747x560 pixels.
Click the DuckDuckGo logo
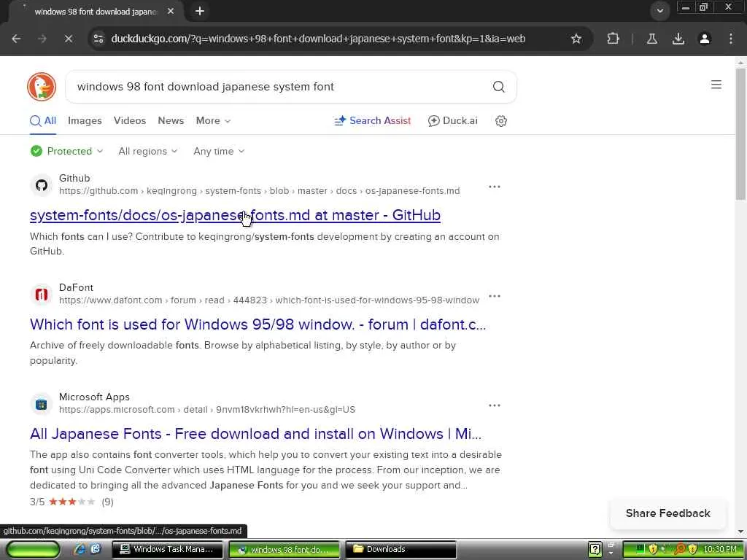point(42,87)
